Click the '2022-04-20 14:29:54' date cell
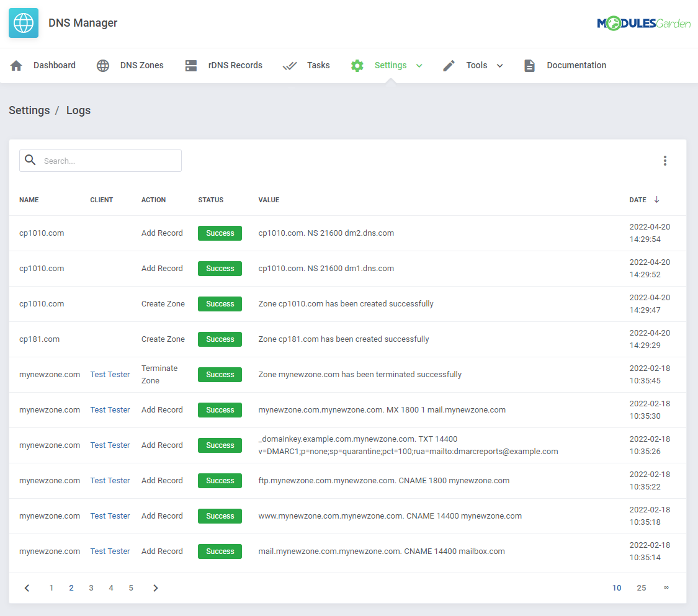 [650, 233]
